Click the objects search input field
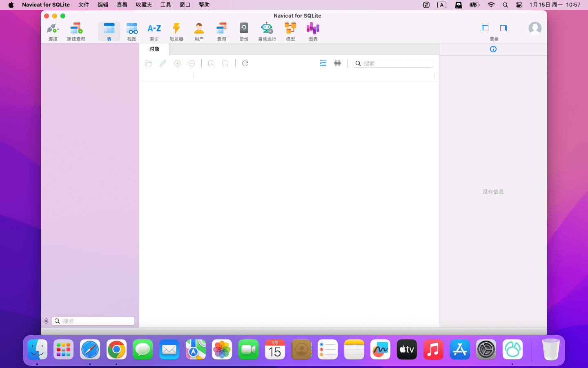 click(397, 63)
